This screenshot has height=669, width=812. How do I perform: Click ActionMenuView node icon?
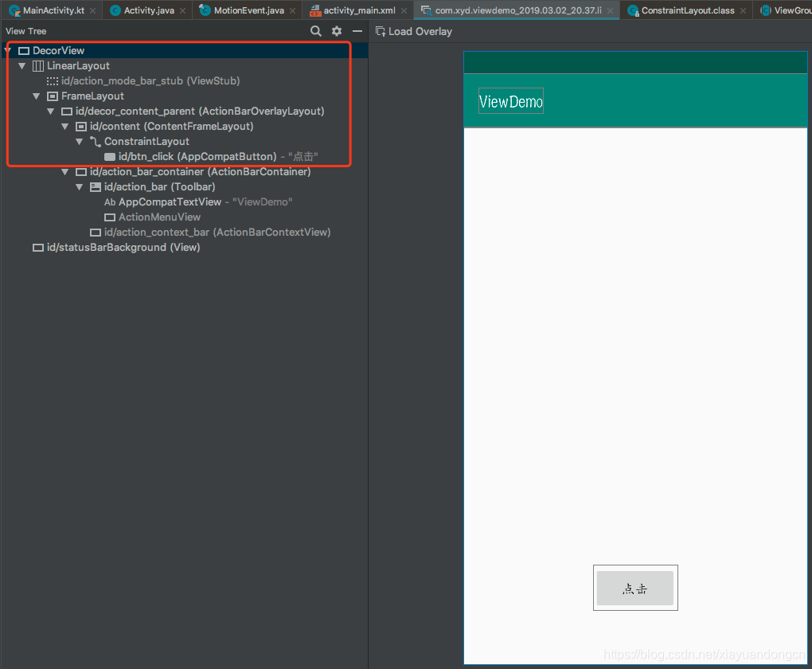[x=110, y=217]
